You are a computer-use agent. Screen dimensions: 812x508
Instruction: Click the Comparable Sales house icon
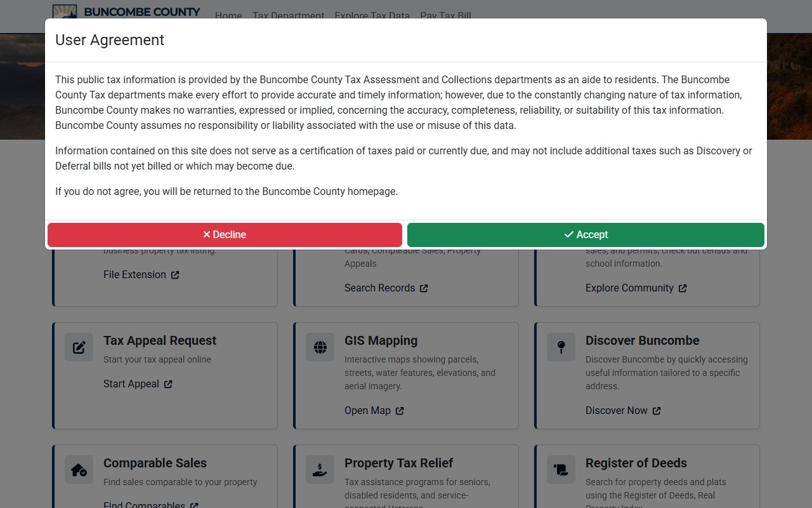(x=79, y=470)
